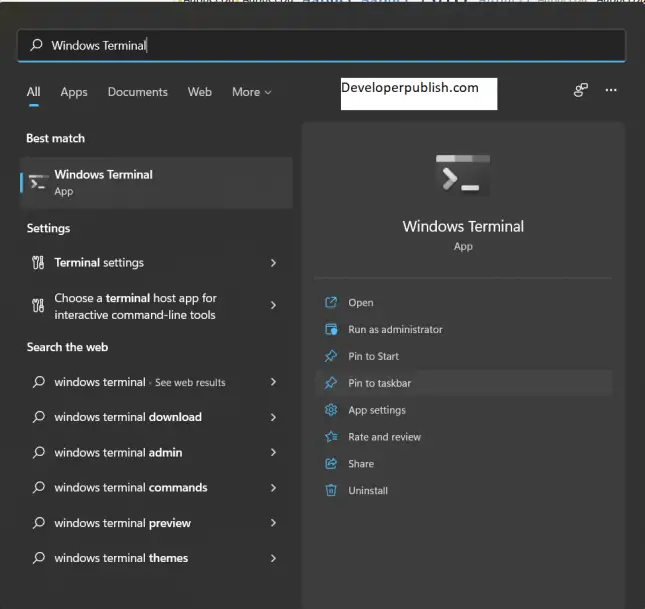Click the windows terminal commands suggestion

[155, 488]
